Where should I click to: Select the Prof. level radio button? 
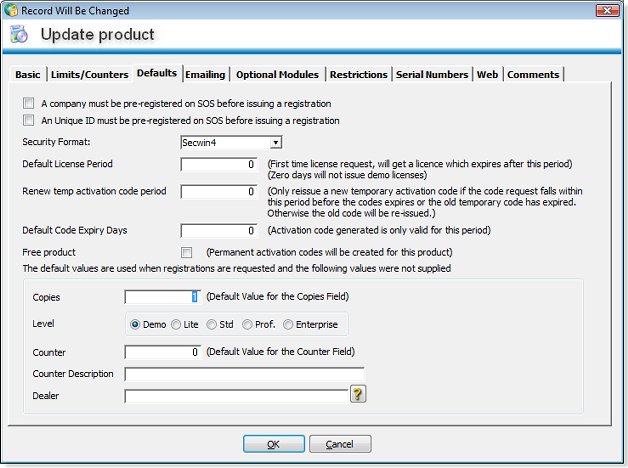tap(247, 324)
